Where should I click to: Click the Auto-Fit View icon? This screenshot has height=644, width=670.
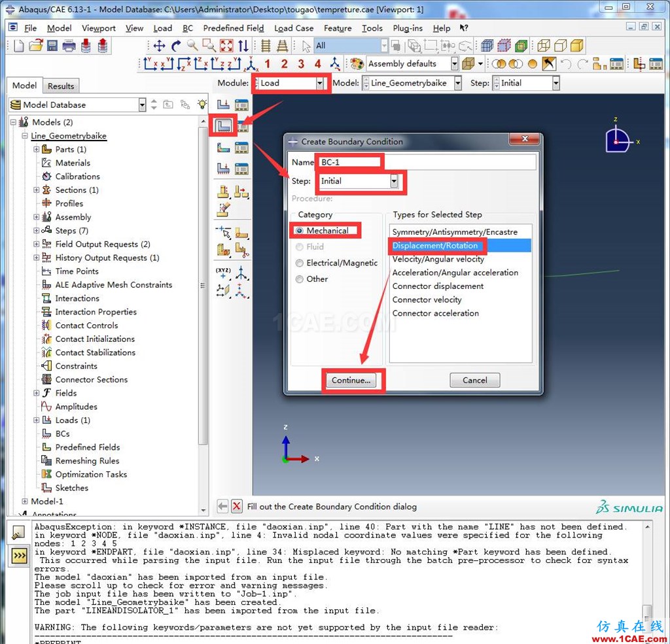click(x=226, y=46)
